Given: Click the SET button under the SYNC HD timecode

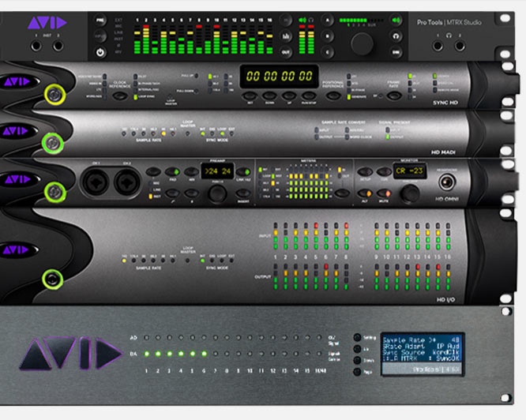Looking at the screenshot, I should (250, 96).
